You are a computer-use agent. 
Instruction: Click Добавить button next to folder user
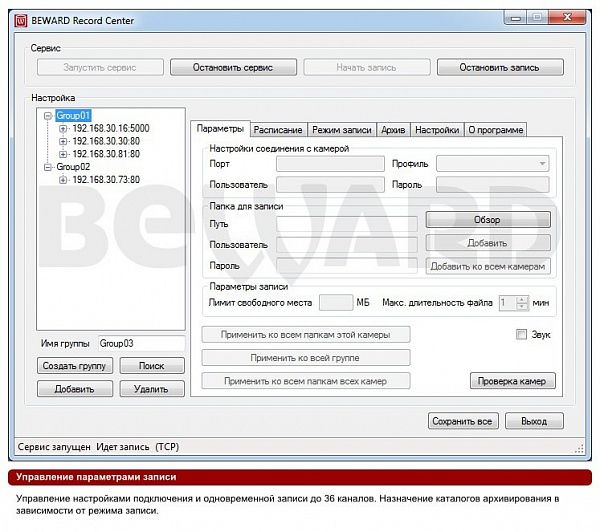coord(488,243)
